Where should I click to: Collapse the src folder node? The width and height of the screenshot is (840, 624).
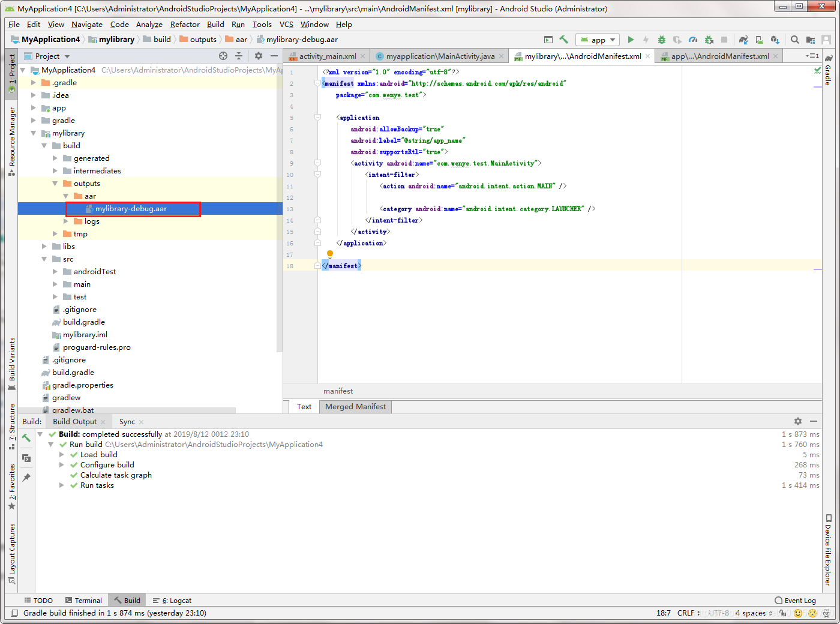(44, 259)
